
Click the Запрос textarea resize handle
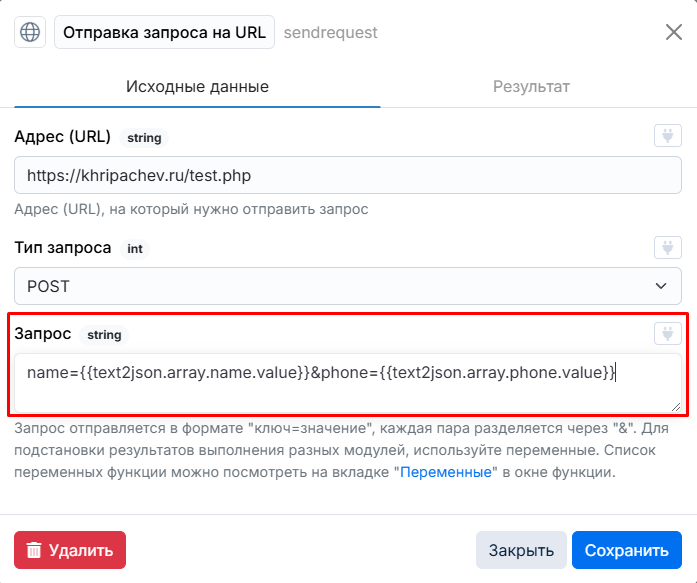pyautogui.click(x=676, y=407)
